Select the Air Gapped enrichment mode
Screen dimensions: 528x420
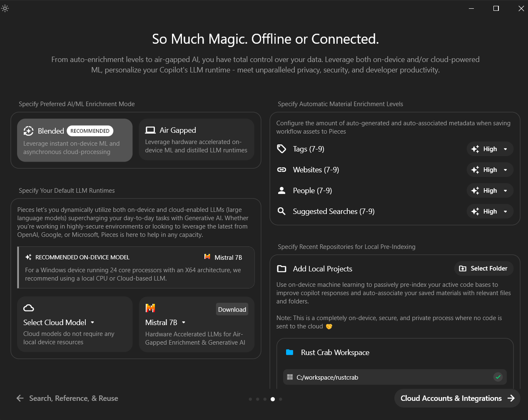point(197,139)
